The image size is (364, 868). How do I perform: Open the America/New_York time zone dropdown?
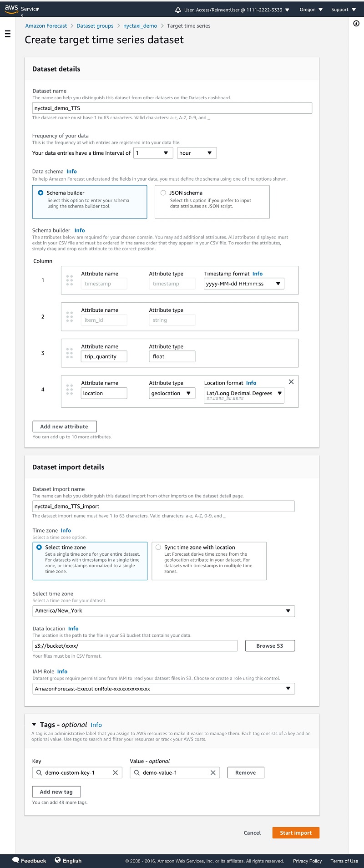pyautogui.click(x=164, y=611)
